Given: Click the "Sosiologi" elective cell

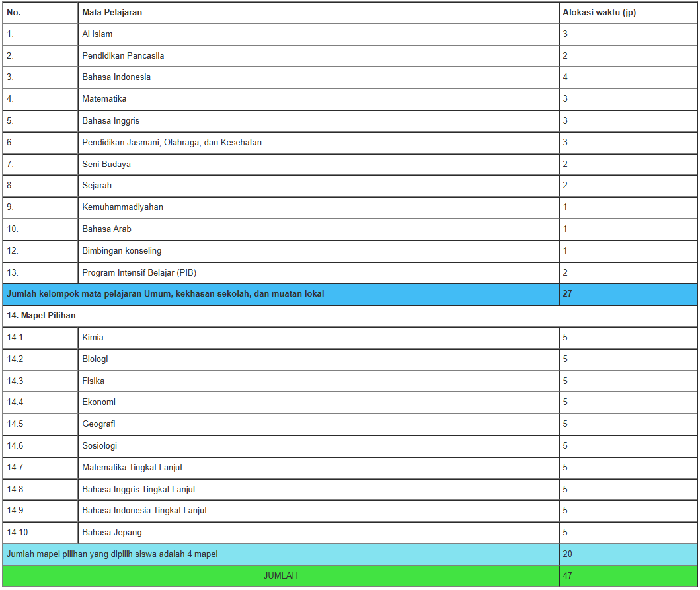Looking at the screenshot, I should 100,446.
